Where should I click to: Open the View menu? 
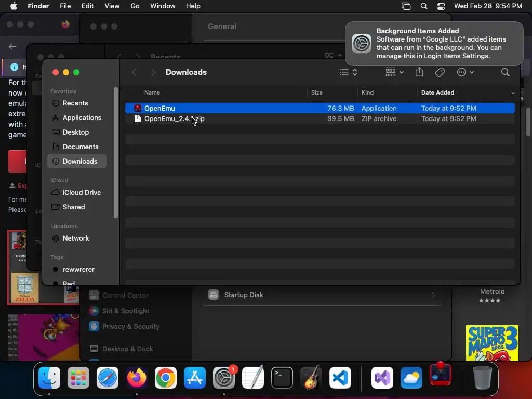(112, 6)
